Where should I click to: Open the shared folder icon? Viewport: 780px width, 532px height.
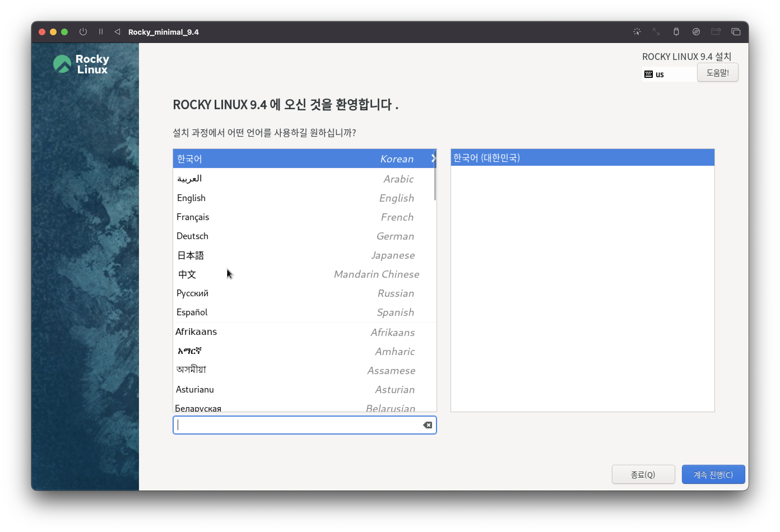[716, 32]
